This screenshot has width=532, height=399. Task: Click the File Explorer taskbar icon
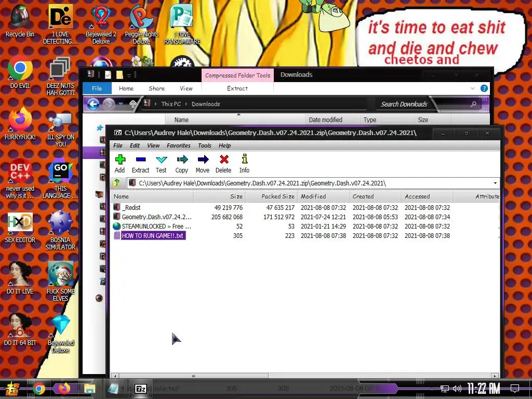coord(89,389)
